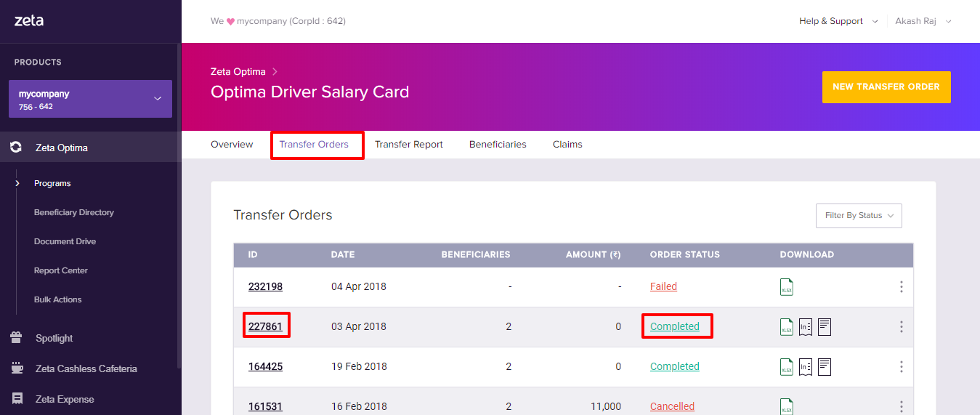Click the BENEFICIARIES column header
The width and height of the screenshot is (980, 415).
[476, 255]
